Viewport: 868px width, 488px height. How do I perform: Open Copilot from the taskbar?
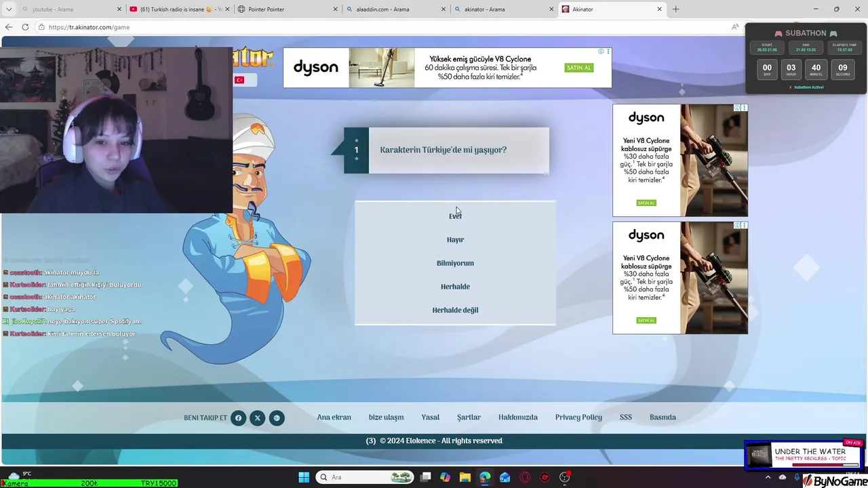point(445,477)
